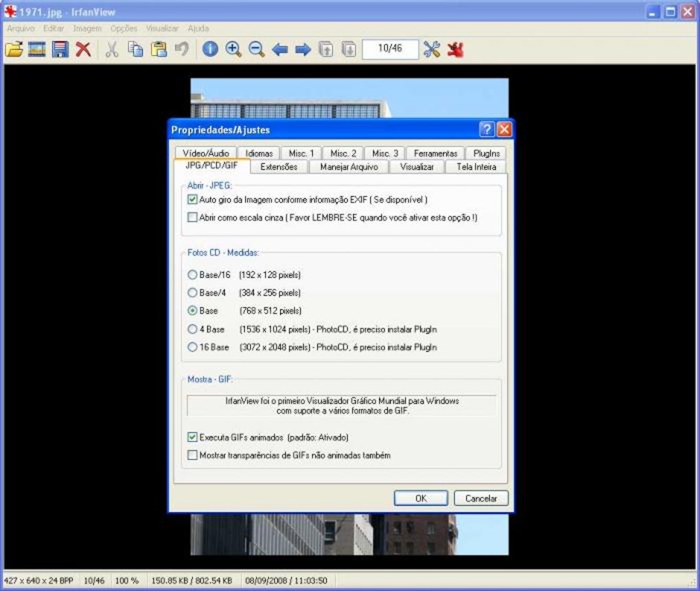
Task: Open the Imagem menu
Action: click(x=87, y=28)
